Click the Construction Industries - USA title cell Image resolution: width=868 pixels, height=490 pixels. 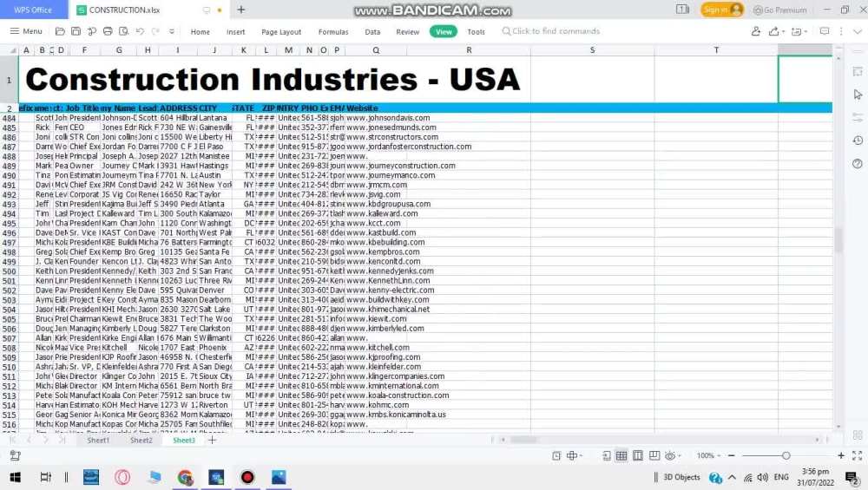pos(274,80)
